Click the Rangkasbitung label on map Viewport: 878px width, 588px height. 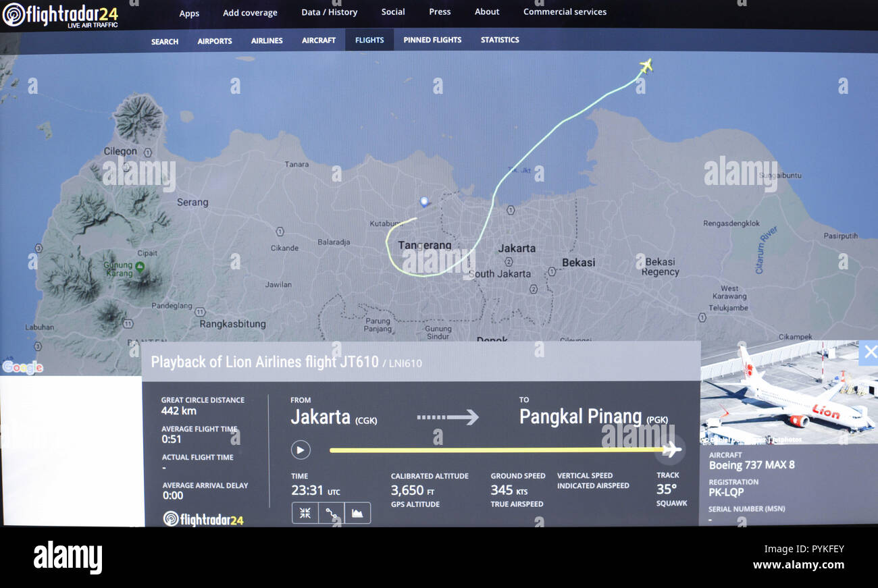tap(232, 324)
